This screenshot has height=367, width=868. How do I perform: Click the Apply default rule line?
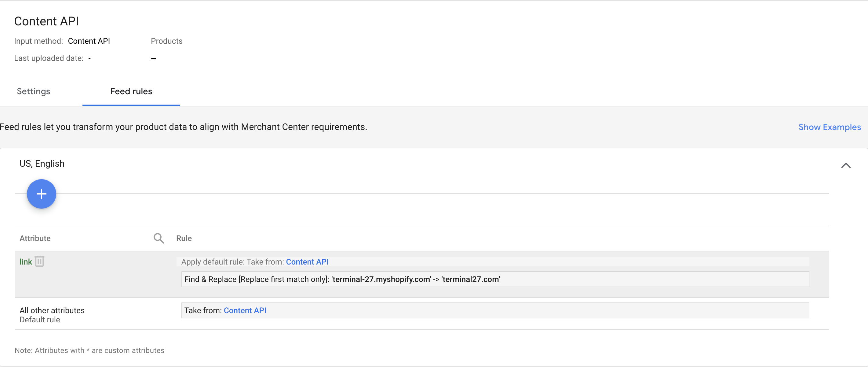click(232, 262)
